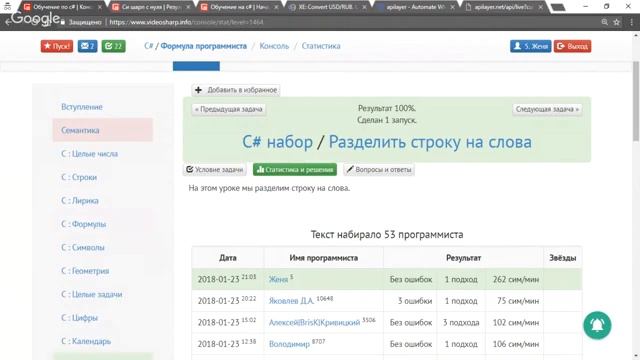
Task: Switch to Вопросы и ответы tab
Action: coord(379,169)
